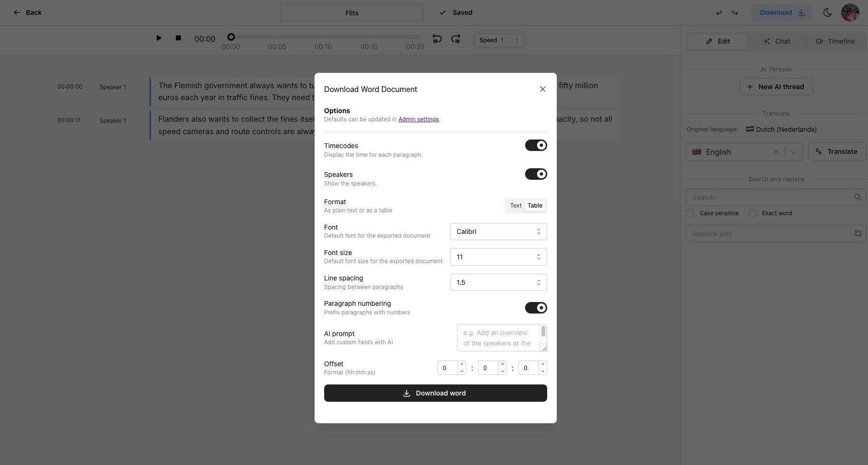868x465 pixels.
Task: Select the Text format option
Action: click(516, 206)
